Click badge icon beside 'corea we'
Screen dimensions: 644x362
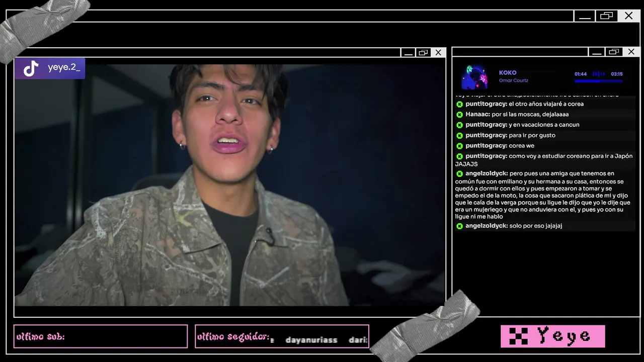tap(459, 146)
